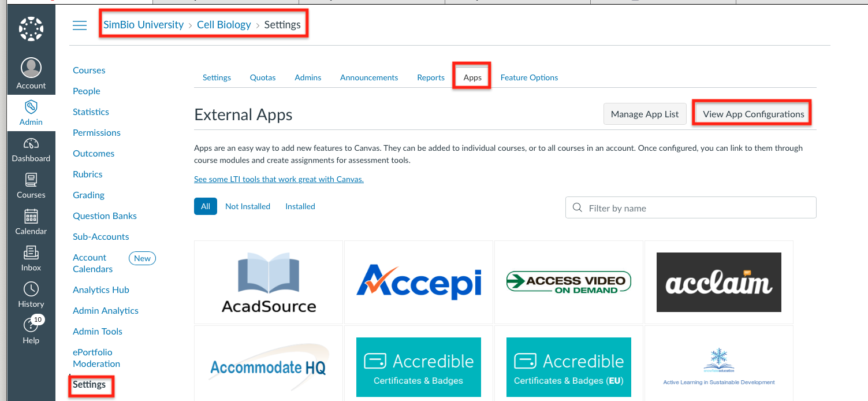
Task: Click the Filter by name search field
Action: click(x=691, y=208)
